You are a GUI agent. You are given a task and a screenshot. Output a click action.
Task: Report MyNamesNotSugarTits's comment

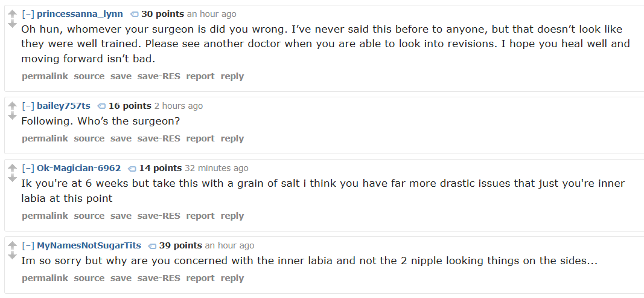coord(200,278)
